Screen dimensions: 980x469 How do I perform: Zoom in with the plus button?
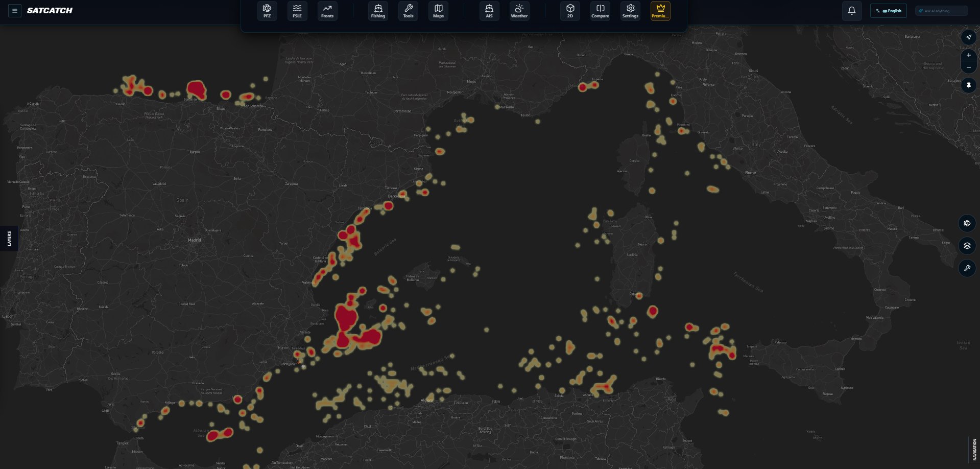[x=968, y=55]
